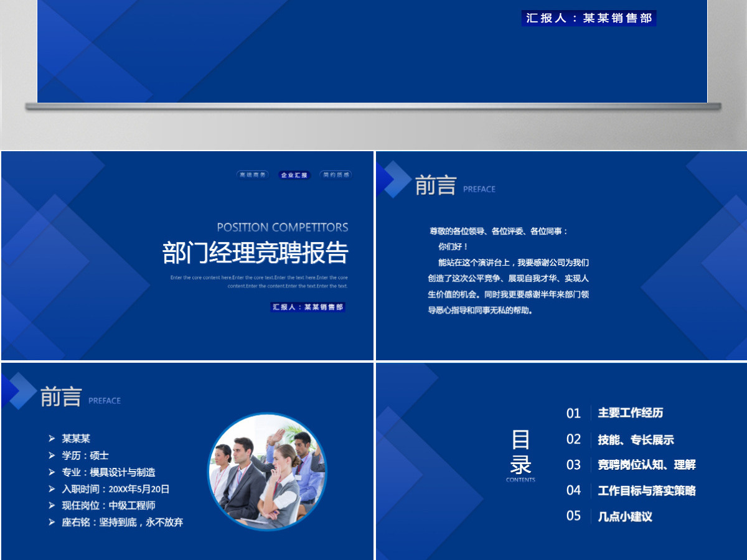Viewport: 747px width, 560px height.
Task: Click the title slide's small 汇报人：某某销售部 label
Action: [x=308, y=307]
